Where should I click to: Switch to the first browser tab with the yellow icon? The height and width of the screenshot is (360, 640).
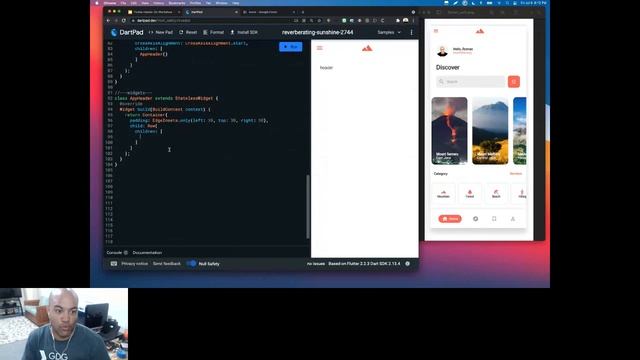click(x=154, y=12)
